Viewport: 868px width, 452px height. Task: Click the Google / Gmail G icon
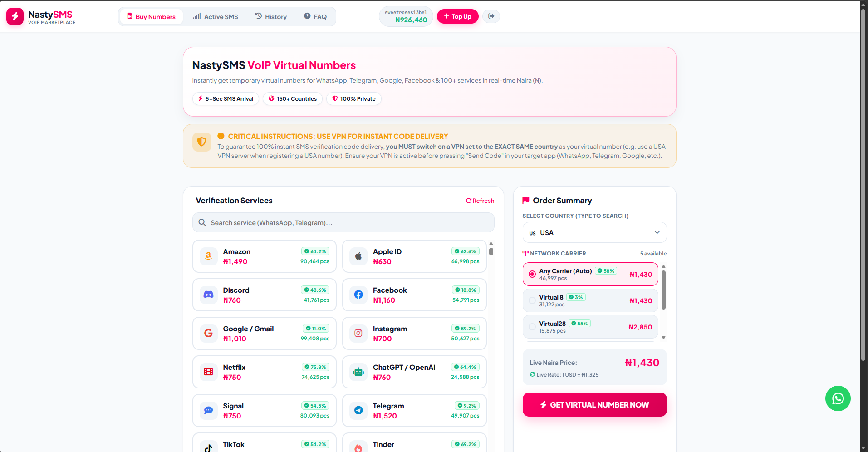(209, 334)
